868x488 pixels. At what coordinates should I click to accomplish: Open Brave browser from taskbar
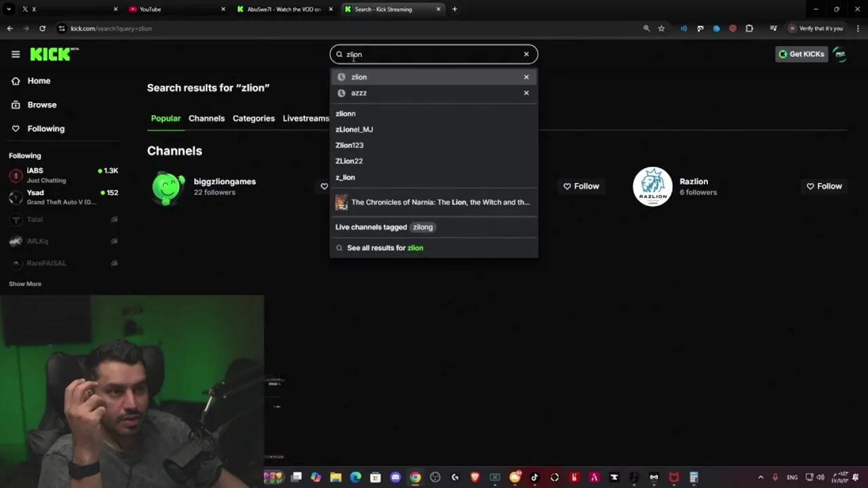475,477
